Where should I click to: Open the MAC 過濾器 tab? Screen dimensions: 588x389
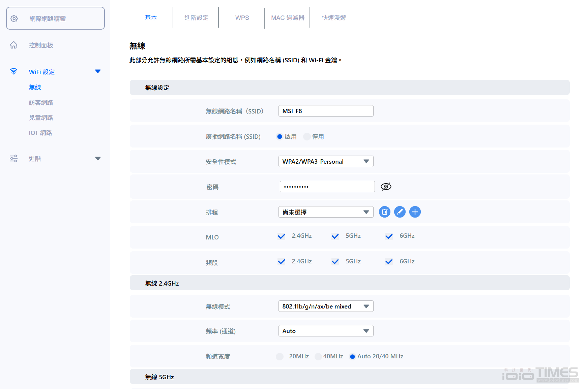[x=287, y=18]
